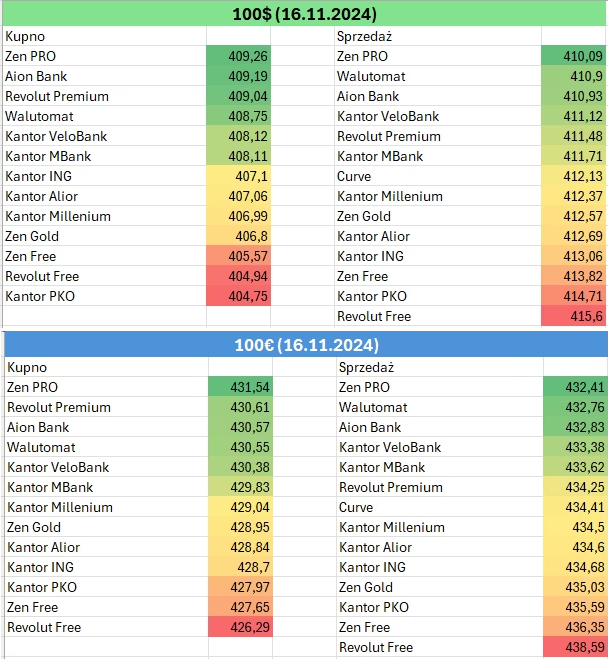Select Zen Gold in dollar Kupno list
This screenshot has width=608, height=661.
click(x=32, y=236)
